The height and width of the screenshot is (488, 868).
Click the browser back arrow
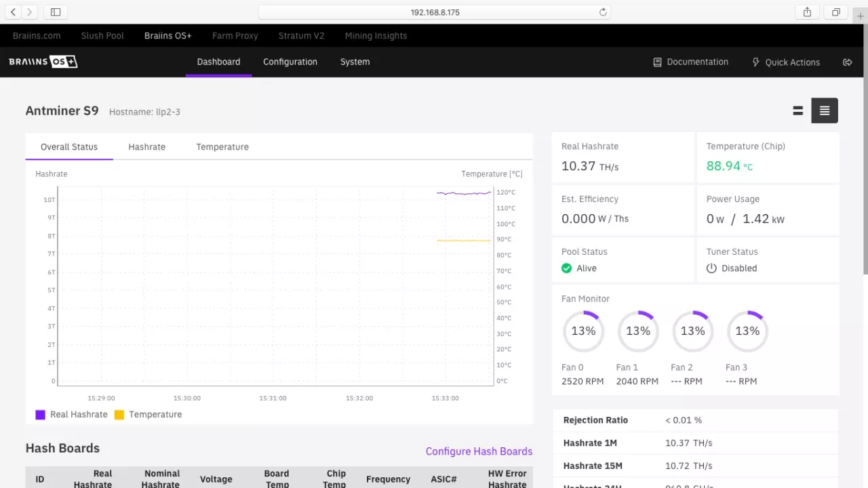tap(14, 12)
